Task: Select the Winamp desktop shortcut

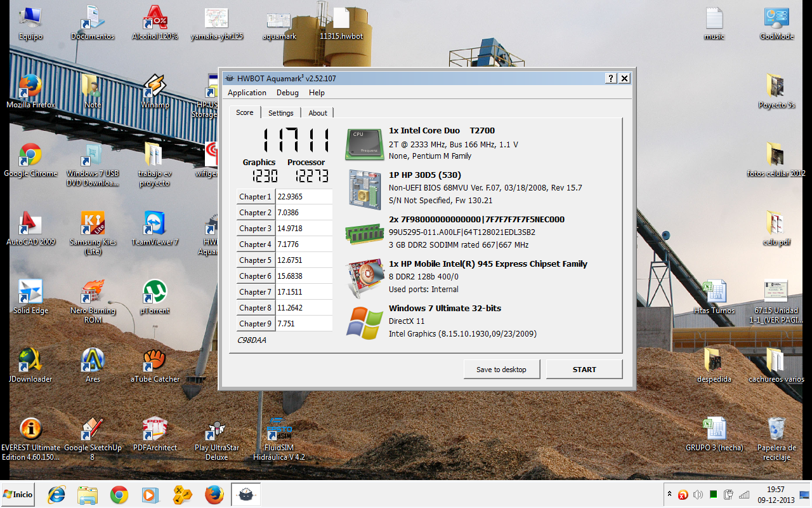Action: tap(155, 92)
